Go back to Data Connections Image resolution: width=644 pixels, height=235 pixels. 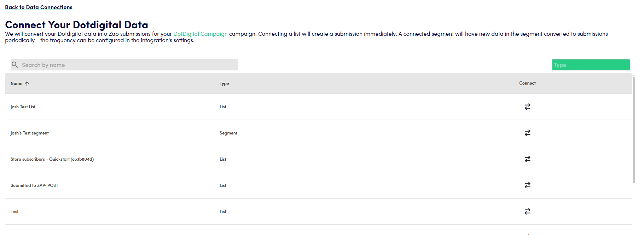[x=39, y=7]
